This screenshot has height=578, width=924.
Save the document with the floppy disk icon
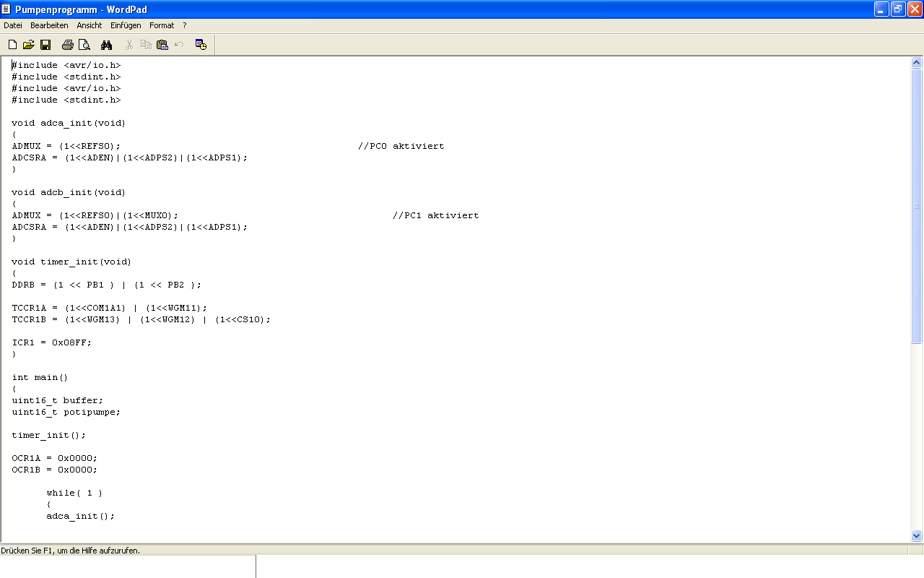pos(45,45)
